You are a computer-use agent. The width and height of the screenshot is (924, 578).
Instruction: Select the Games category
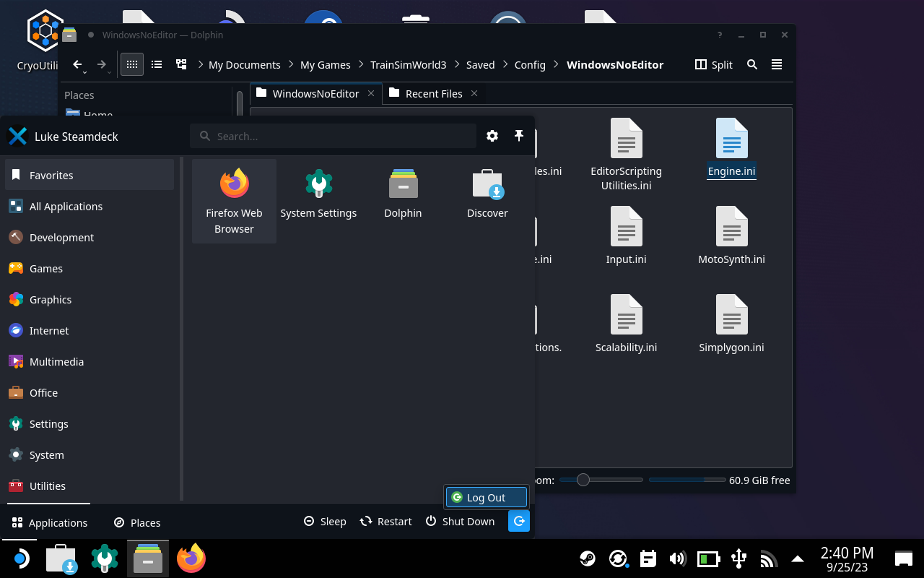pos(46,268)
